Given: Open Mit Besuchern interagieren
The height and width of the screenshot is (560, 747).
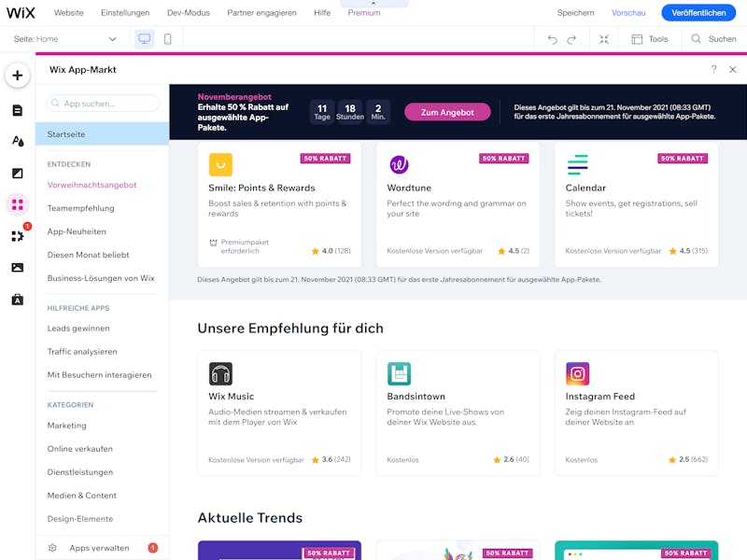Looking at the screenshot, I should pos(100,375).
